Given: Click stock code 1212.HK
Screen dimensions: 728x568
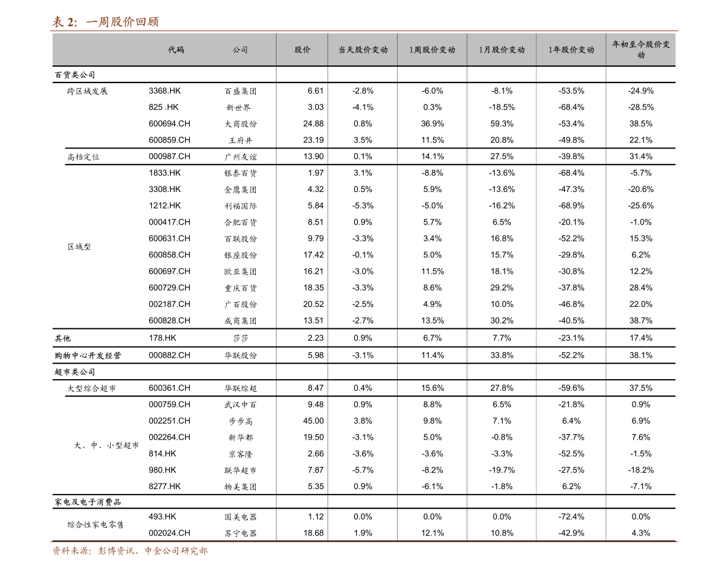Looking at the screenshot, I should point(165,205).
